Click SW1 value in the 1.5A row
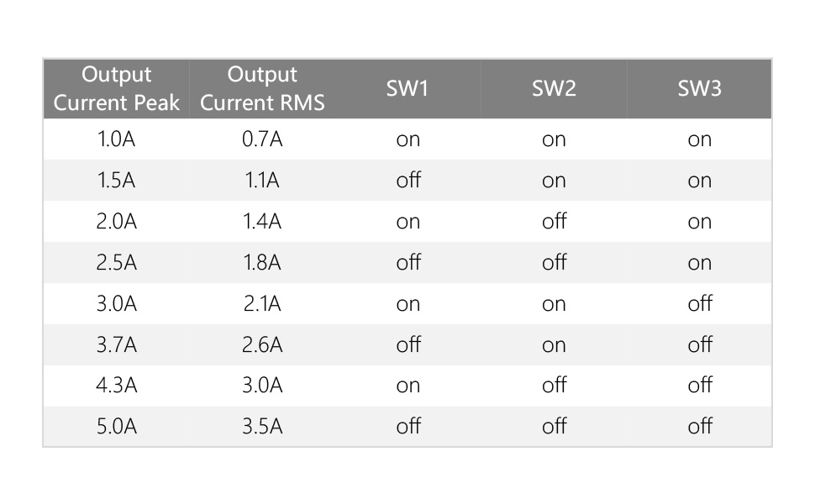The width and height of the screenshot is (815, 504). 408,181
